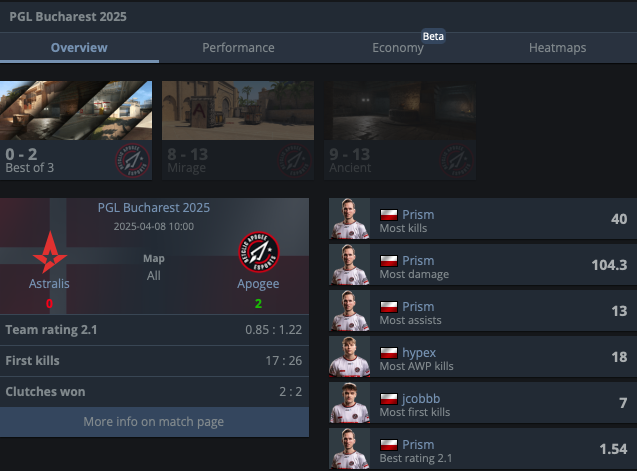Open the PGL Bucharest 2025 event link
Viewport: 637px width, 471px height.
click(154, 208)
